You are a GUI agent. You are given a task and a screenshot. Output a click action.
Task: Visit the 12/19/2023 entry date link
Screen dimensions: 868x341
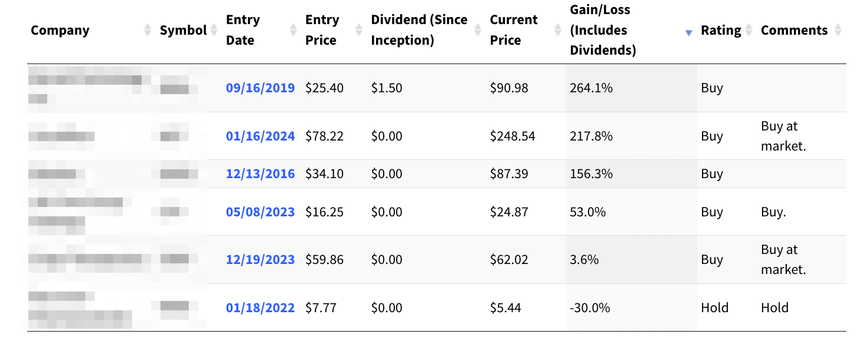(x=260, y=260)
